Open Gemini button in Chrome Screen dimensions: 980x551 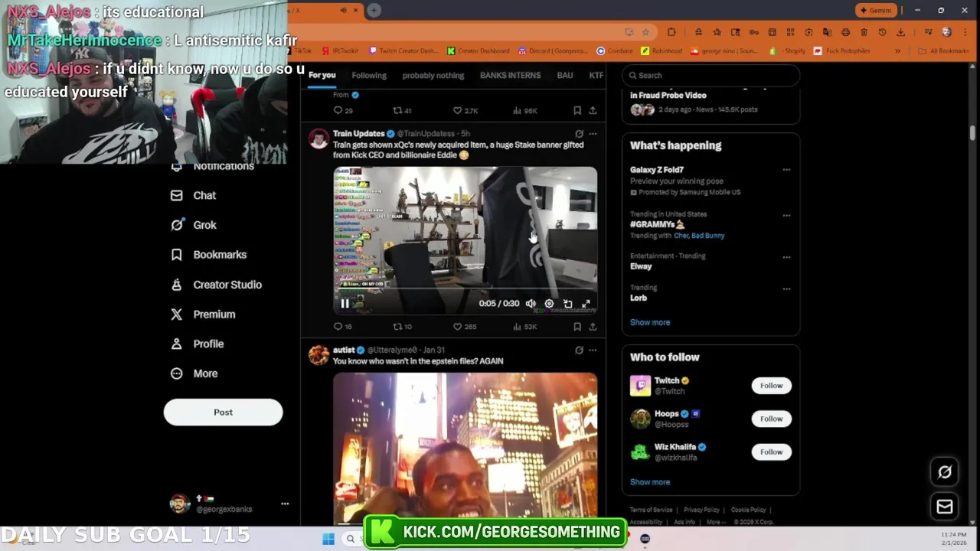coord(876,11)
